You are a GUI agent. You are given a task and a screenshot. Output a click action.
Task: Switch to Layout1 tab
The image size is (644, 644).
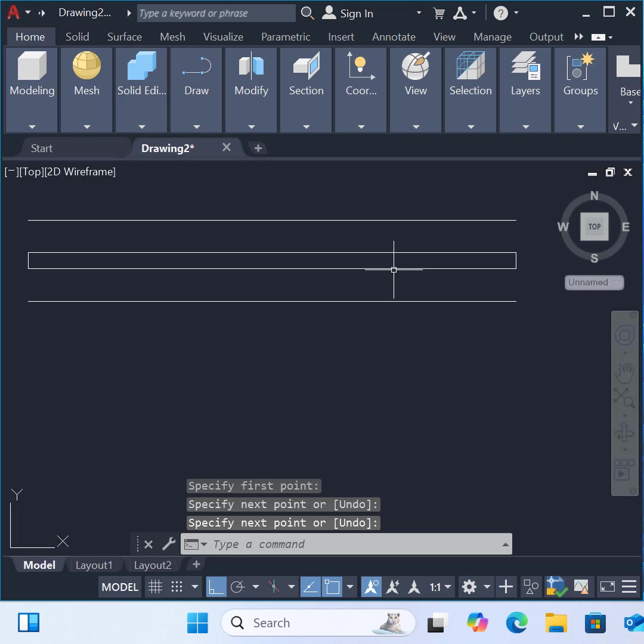(94, 565)
